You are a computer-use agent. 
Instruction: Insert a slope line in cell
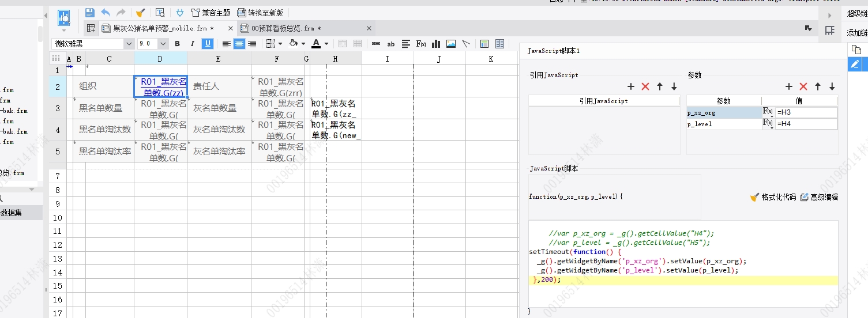pos(466,44)
